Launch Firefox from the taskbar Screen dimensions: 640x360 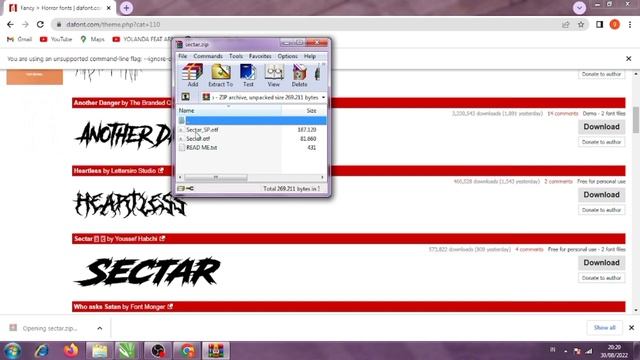click(x=71, y=351)
